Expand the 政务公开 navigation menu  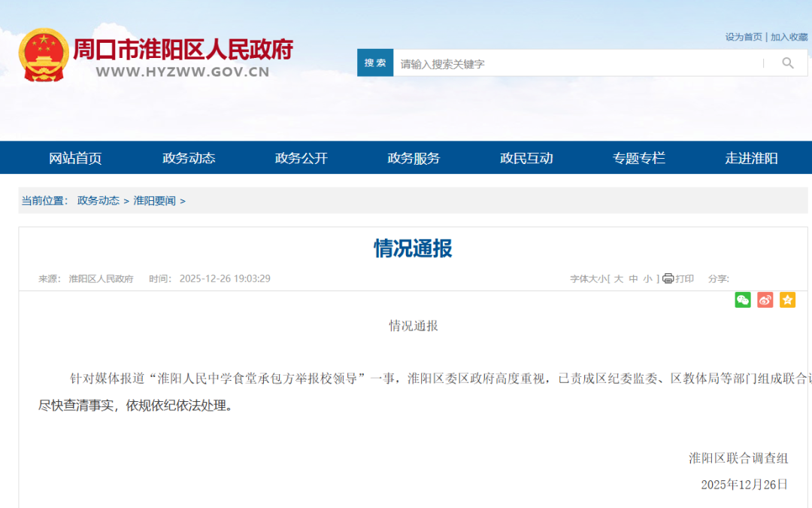[x=299, y=158]
